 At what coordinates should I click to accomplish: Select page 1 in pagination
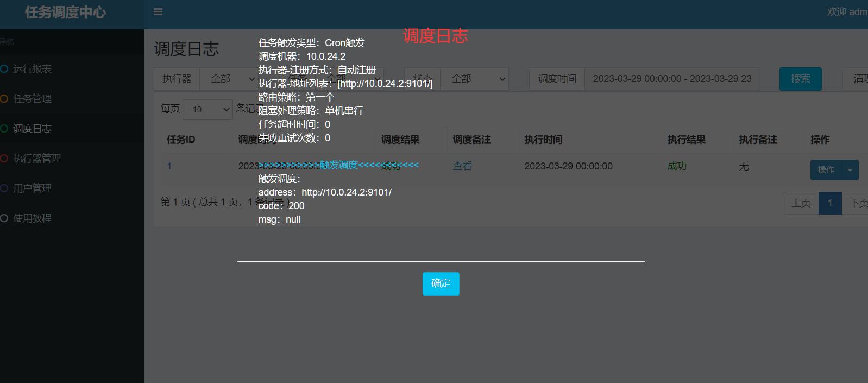pyautogui.click(x=830, y=203)
